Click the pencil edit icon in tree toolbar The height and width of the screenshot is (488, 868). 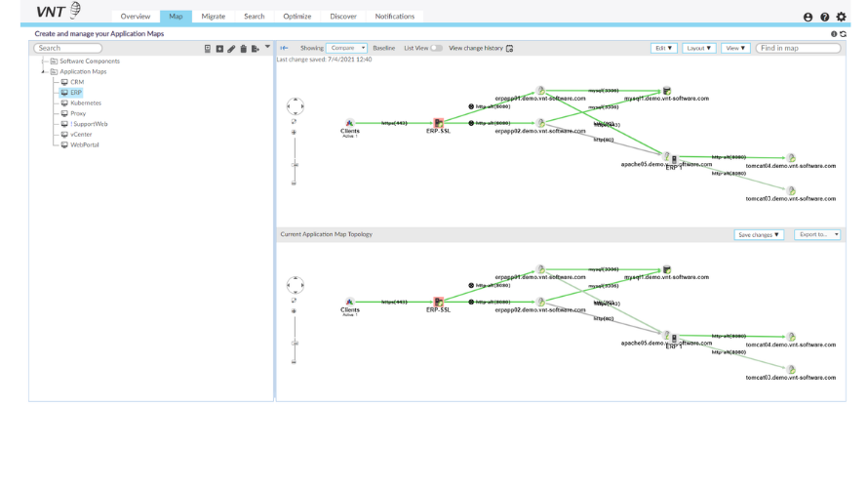pos(231,49)
